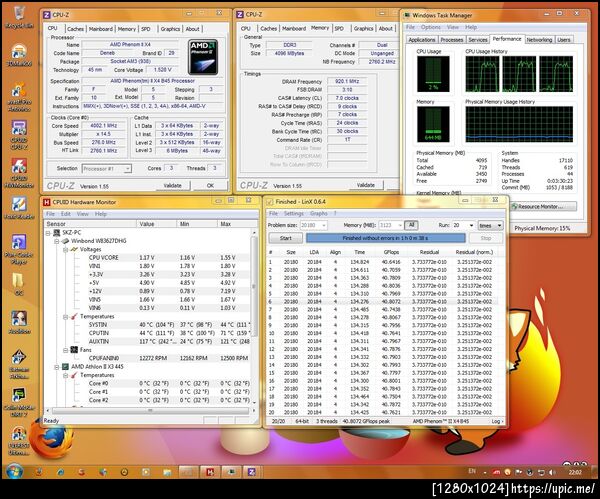Click Validate in the CPU-Z memory window

tap(366, 185)
